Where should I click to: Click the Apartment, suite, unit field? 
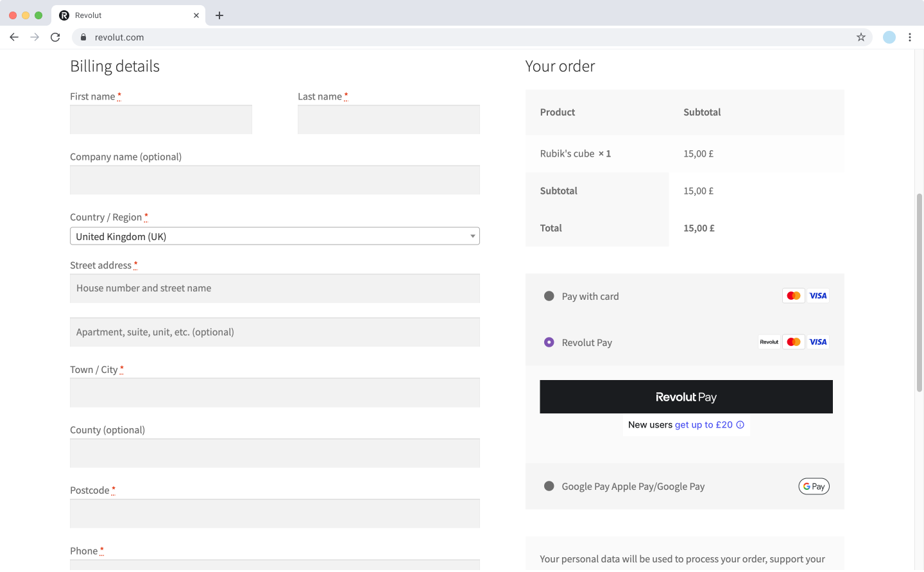[275, 333]
